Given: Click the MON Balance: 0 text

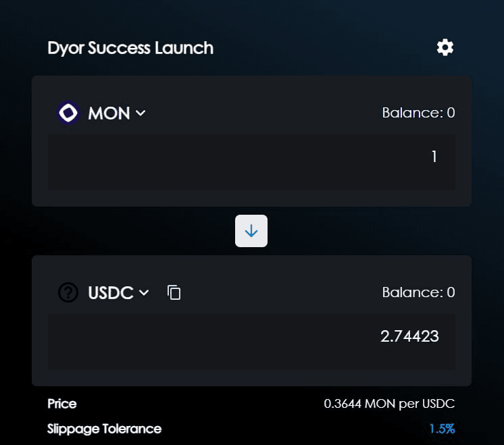Looking at the screenshot, I should click(418, 113).
